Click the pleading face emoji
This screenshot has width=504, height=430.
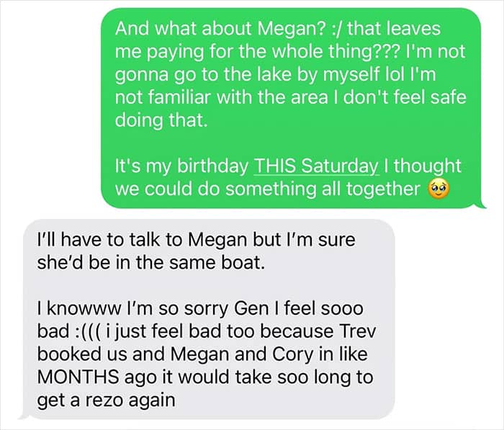[439, 189]
